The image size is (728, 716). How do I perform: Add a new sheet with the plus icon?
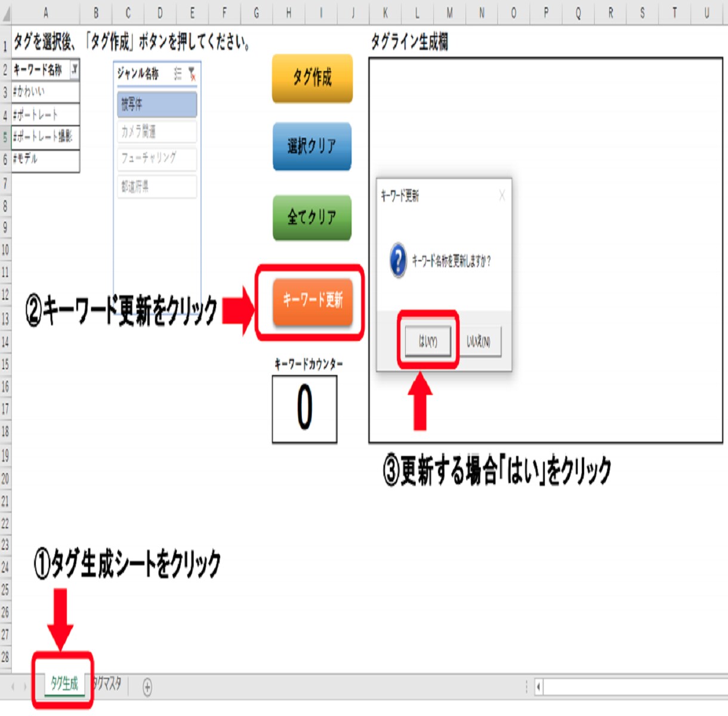[147, 687]
